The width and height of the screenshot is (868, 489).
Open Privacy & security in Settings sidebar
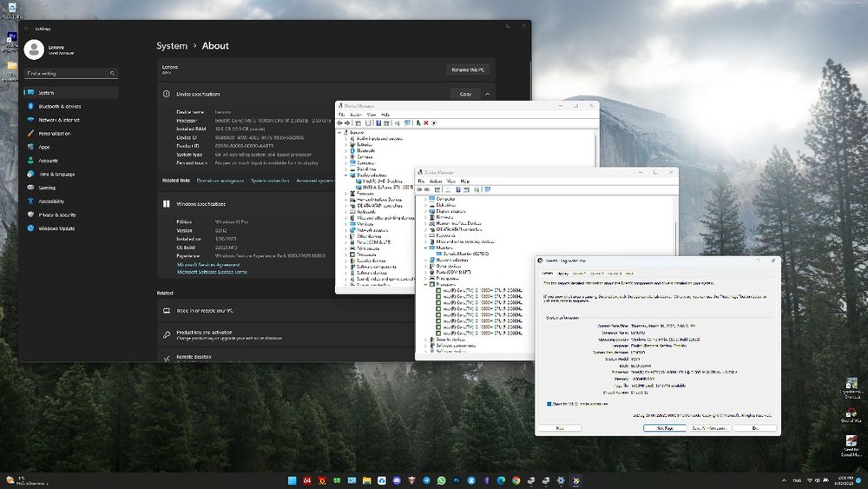71,215
